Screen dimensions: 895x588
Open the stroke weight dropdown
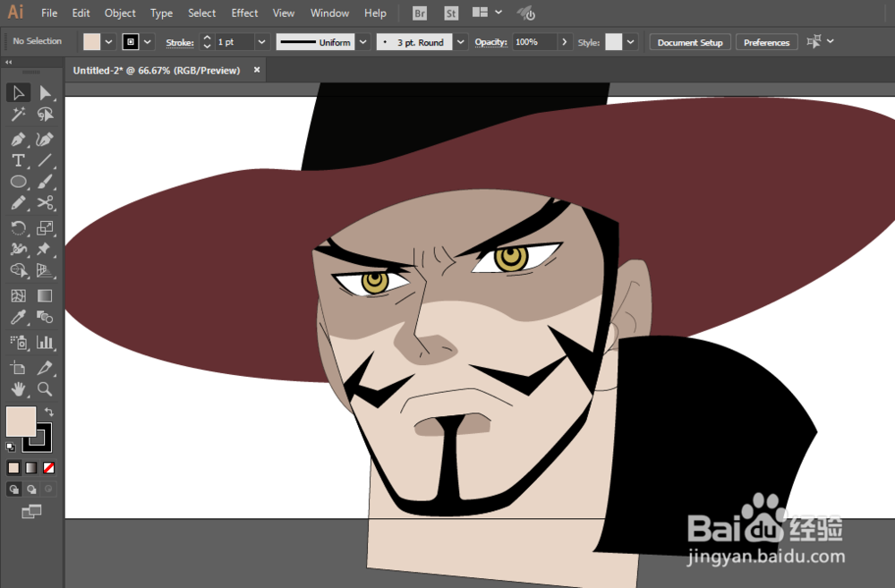(x=261, y=42)
